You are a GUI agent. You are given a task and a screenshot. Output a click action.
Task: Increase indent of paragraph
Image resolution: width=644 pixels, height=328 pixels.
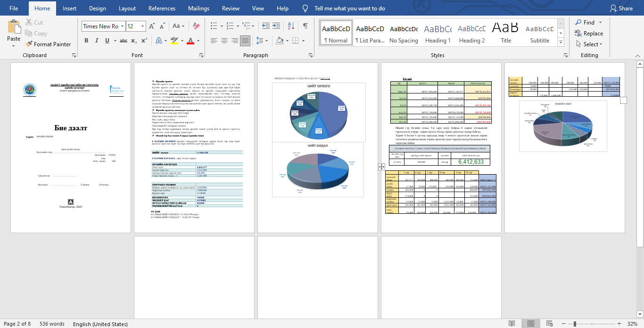(277, 26)
